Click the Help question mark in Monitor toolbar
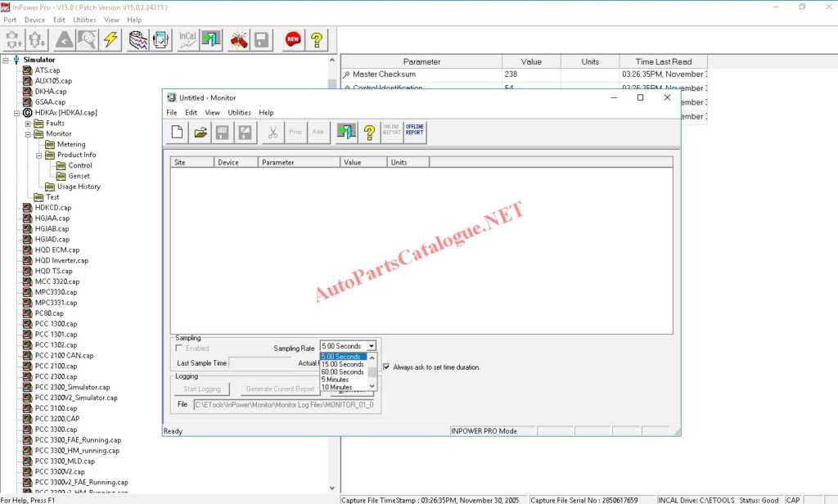The image size is (838, 504). point(369,132)
